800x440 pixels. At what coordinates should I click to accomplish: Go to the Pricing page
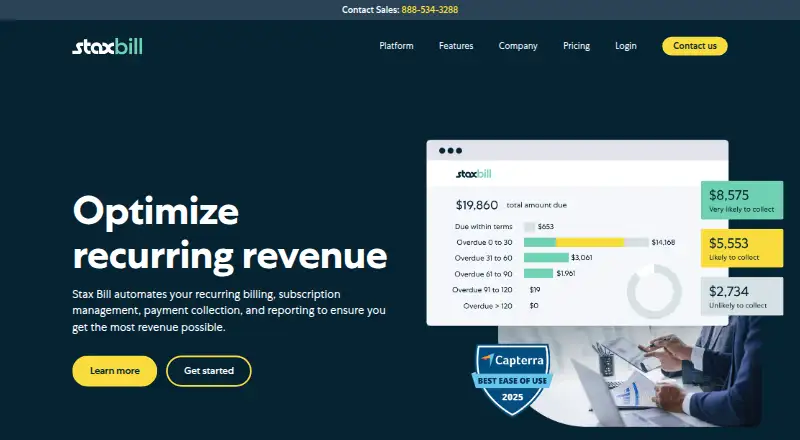[577, 46]
